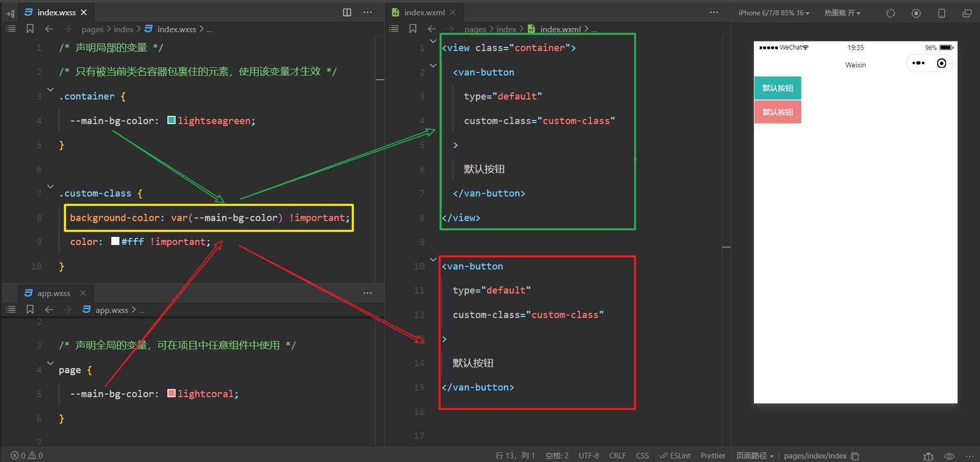Click the teal 默认按钮 in the simulator
This screenshot has height=462, width=980.
click(777, 88)
